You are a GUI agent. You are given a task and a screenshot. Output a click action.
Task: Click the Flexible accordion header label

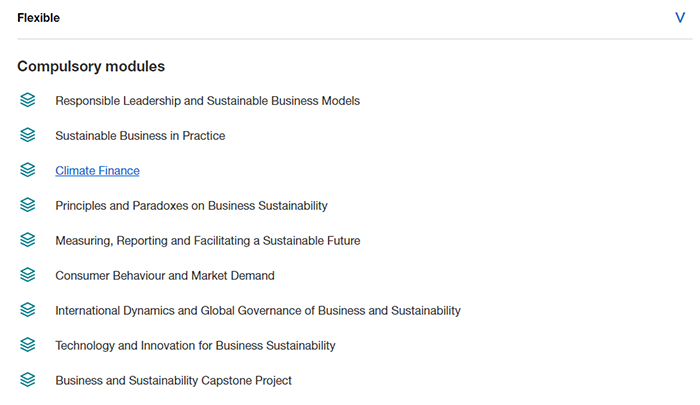click(38, 18)
